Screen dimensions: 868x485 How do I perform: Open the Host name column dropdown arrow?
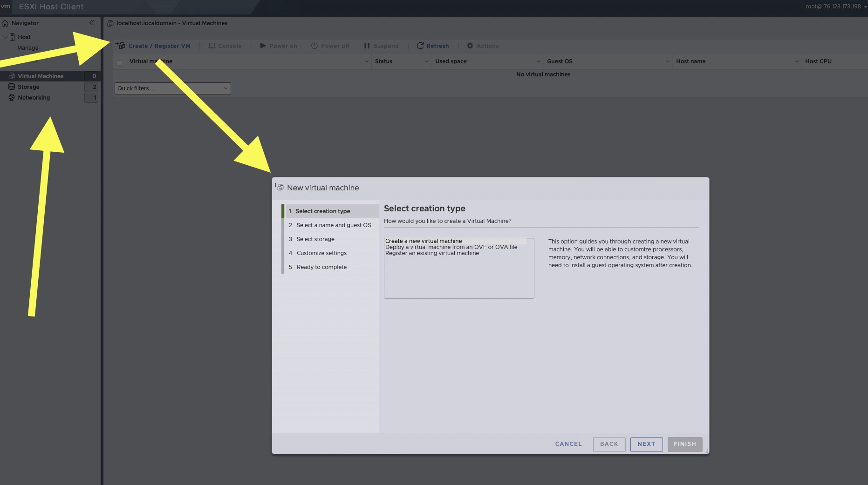point(796,61)
